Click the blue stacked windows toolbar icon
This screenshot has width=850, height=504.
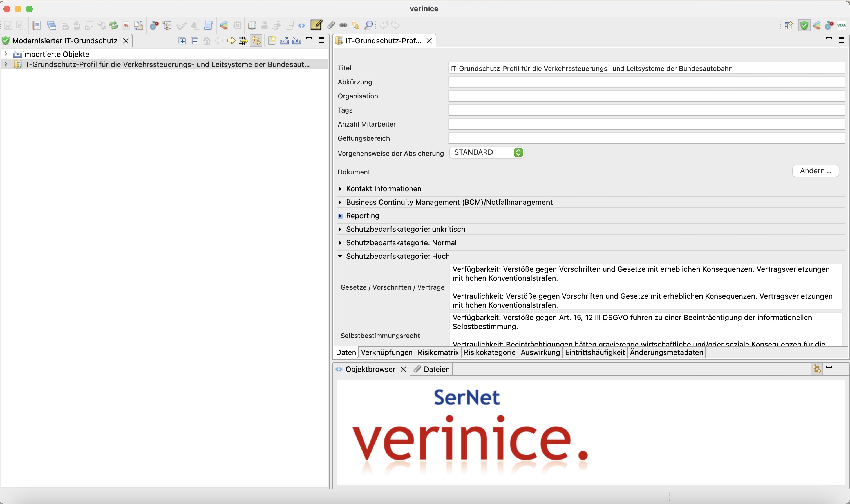point(52,25)
